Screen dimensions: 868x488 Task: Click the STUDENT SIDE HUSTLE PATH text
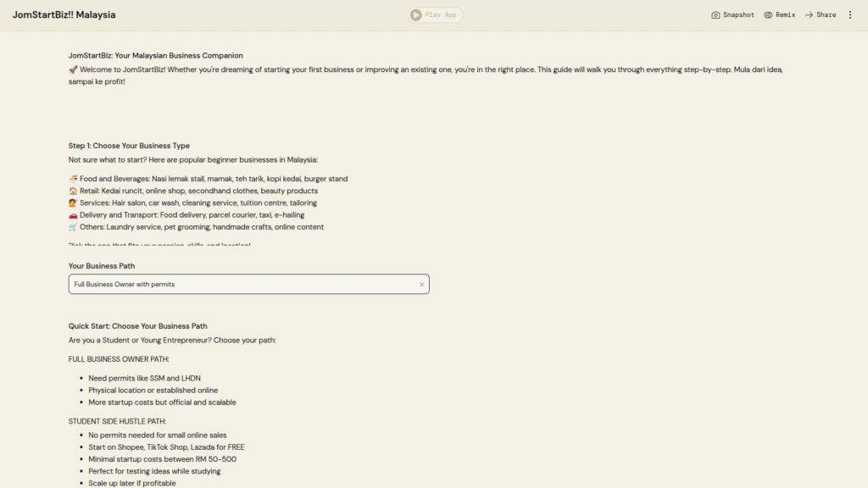117,421
